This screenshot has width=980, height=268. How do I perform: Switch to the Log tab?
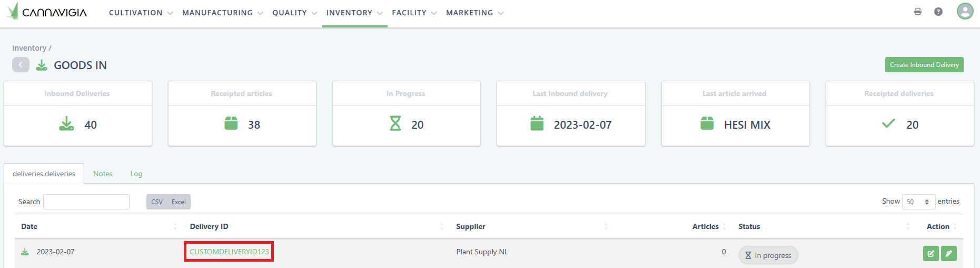pyautogui.click(x=136, y=174)
